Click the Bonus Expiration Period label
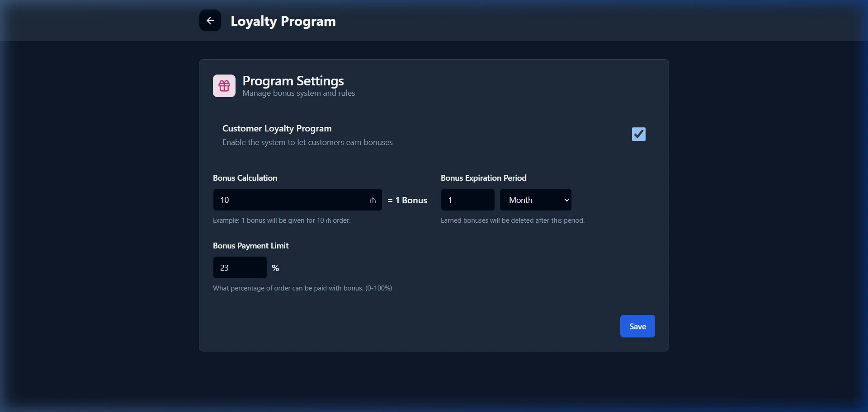The width and height of the screenshot is (868, 412). pos(484,178)
